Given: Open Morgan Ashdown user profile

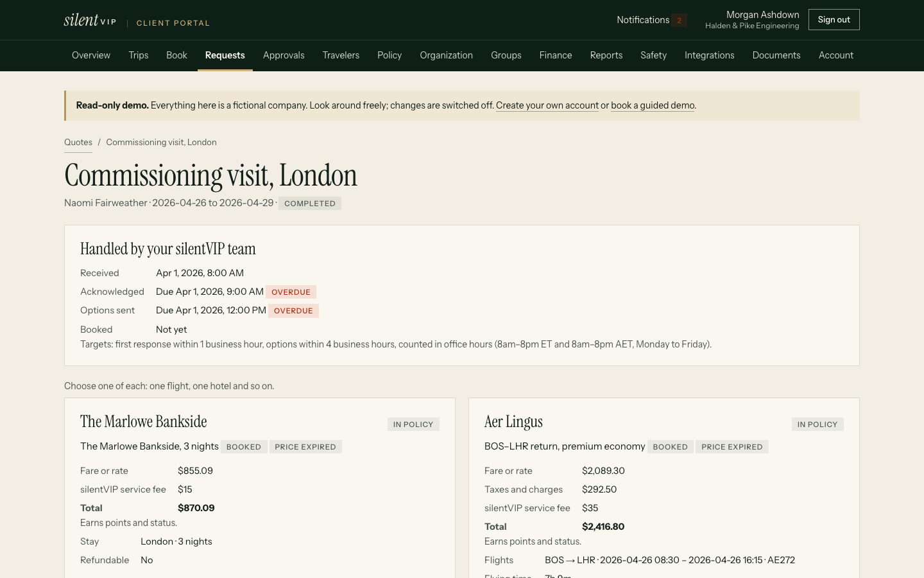Looking at the screenshot, I should coord(752,20).
